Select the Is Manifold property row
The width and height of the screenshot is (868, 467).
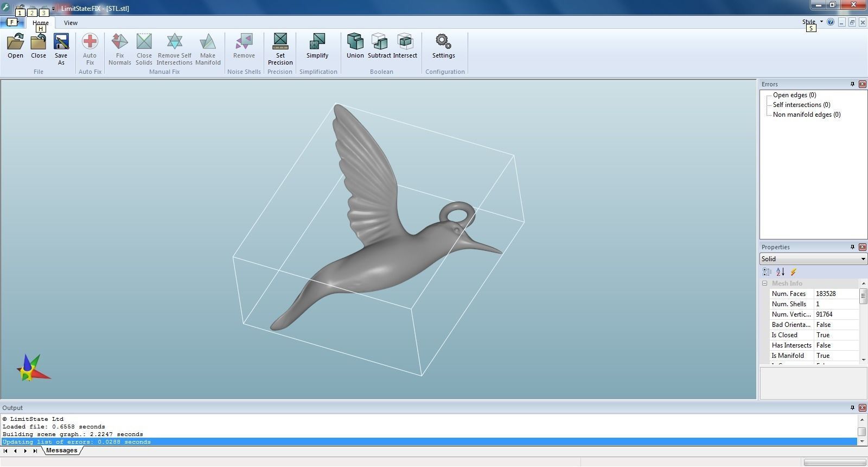tap(814, 356)
